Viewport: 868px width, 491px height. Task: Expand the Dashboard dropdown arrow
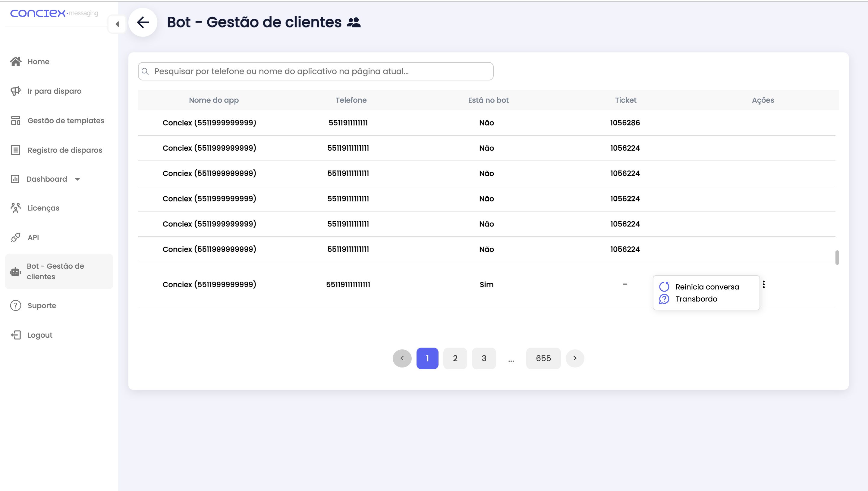click(77, 179)
